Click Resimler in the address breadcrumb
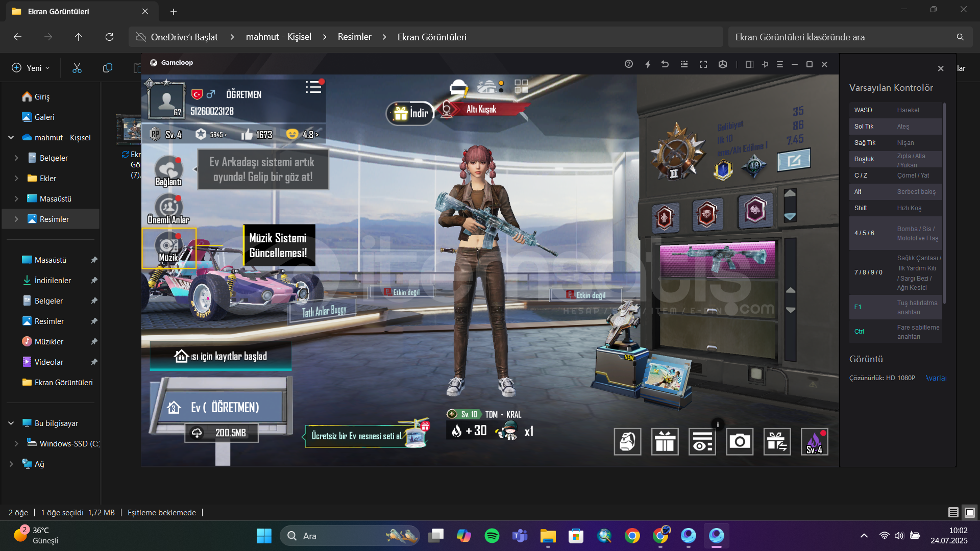 tap(354, 37)
